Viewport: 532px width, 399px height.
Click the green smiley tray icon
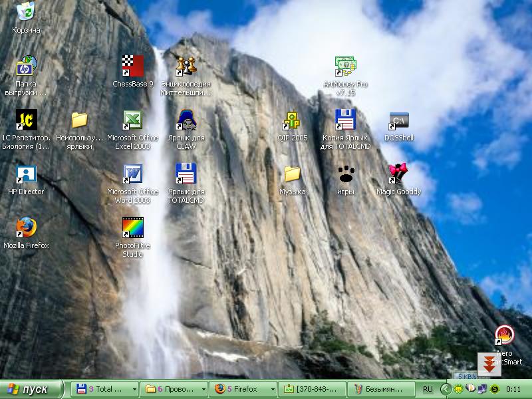pos(458,388)
